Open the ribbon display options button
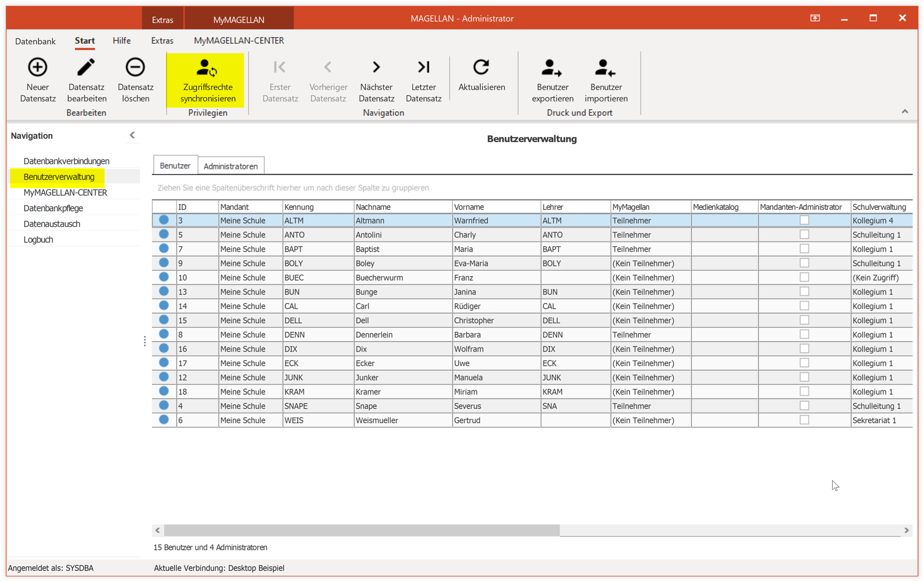This screenshot has height=582, width=924. (815, 18)
